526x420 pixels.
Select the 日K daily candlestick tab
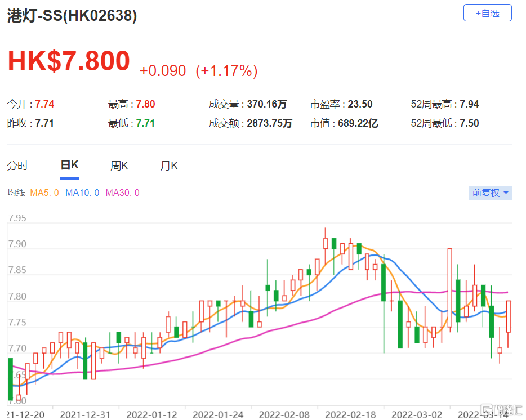click(69, 165)
